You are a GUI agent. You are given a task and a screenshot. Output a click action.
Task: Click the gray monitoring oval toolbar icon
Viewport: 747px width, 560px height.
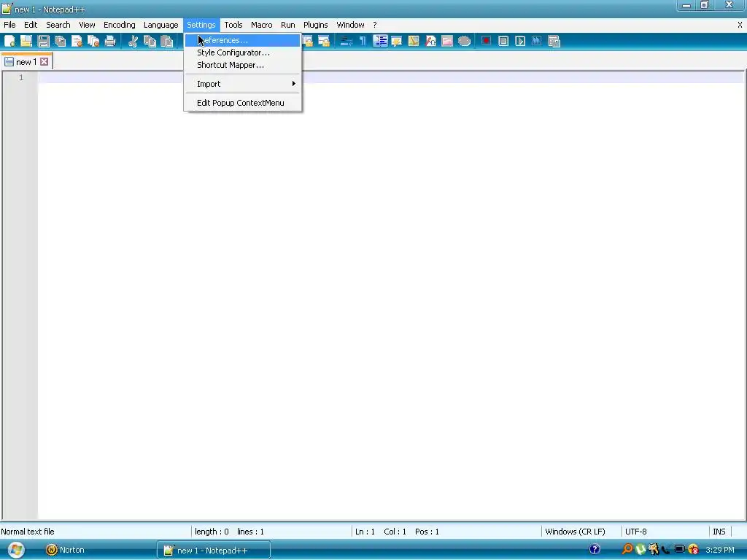(464, 42)
